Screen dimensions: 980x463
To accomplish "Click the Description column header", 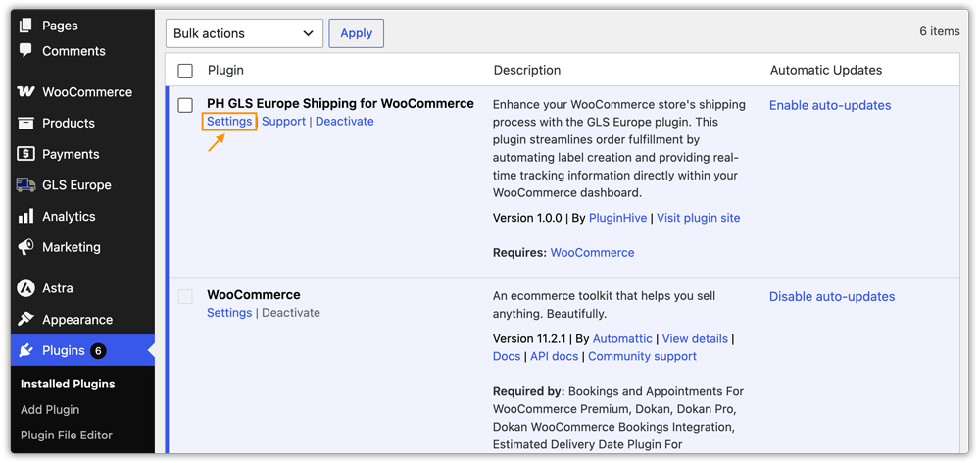I will [x=527, y=70].
